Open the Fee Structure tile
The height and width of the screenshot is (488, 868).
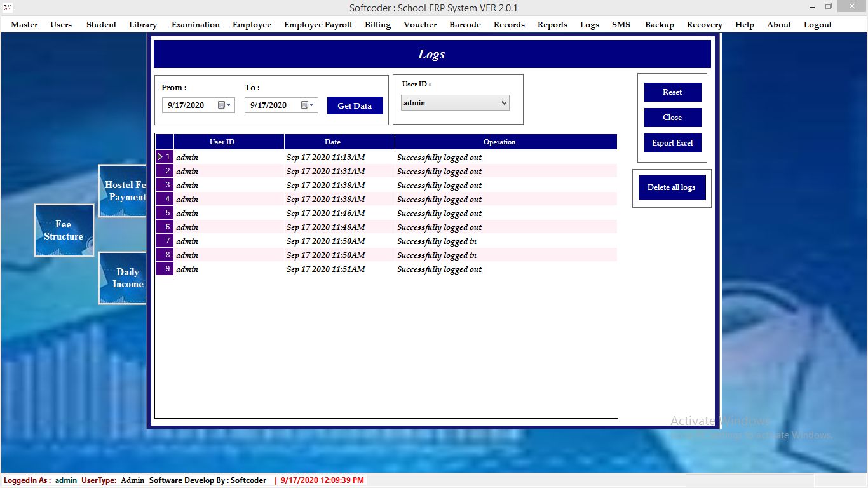(64, 230)
